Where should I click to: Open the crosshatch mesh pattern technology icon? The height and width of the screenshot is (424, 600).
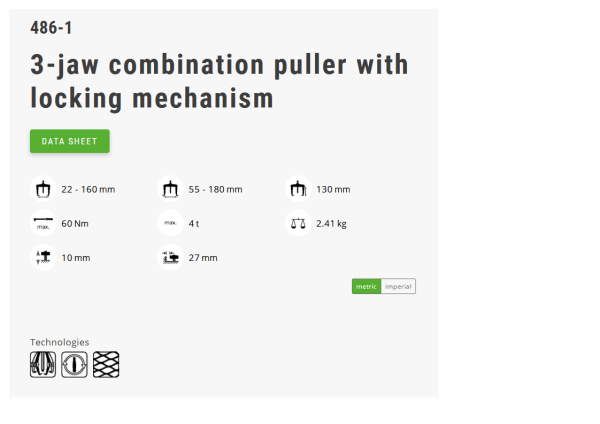coord(106,365)
